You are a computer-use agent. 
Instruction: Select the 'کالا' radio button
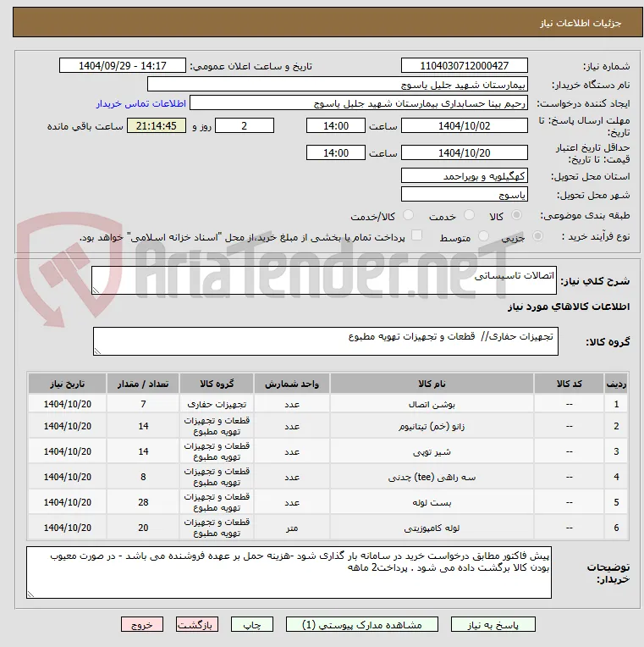516,215
